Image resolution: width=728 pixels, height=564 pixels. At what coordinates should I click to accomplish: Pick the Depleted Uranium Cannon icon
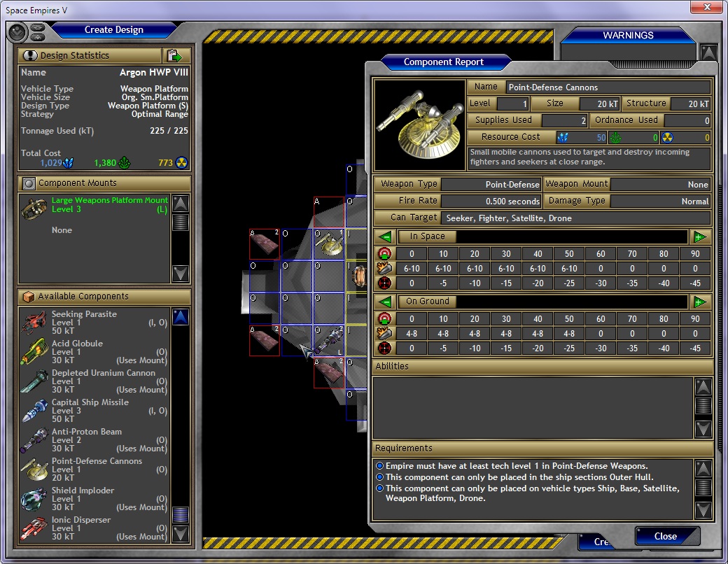tap(34, 381)
